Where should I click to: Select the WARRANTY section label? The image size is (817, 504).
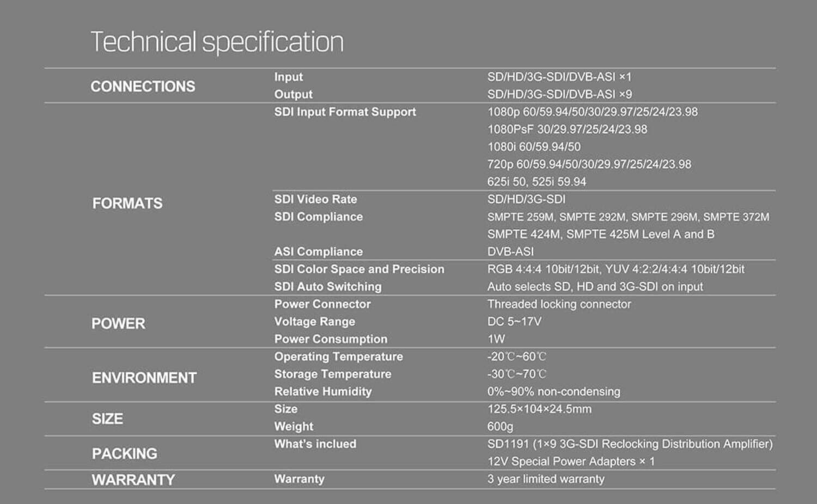click(x=133, y=480)
